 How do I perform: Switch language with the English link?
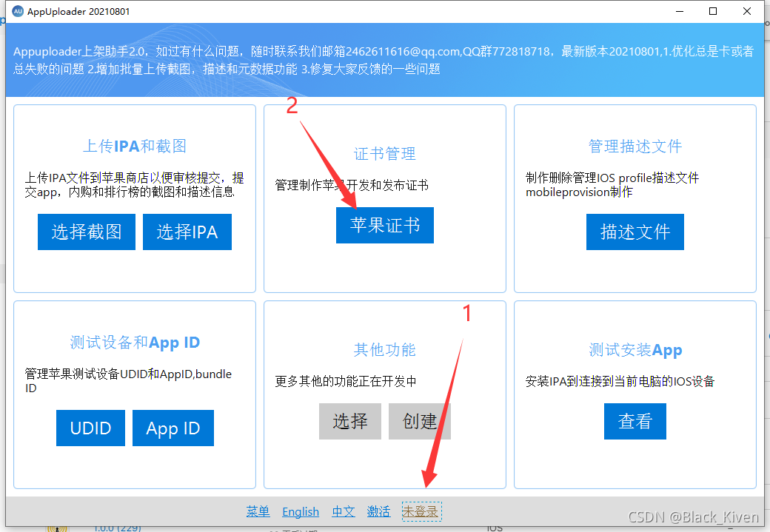point(301,511)
